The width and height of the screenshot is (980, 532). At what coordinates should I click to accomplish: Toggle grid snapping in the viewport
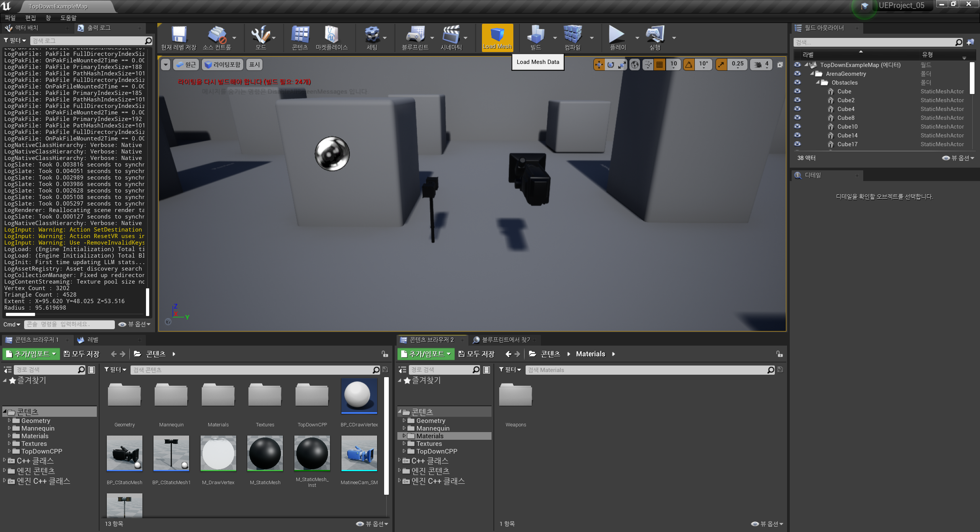coord(660,65)
